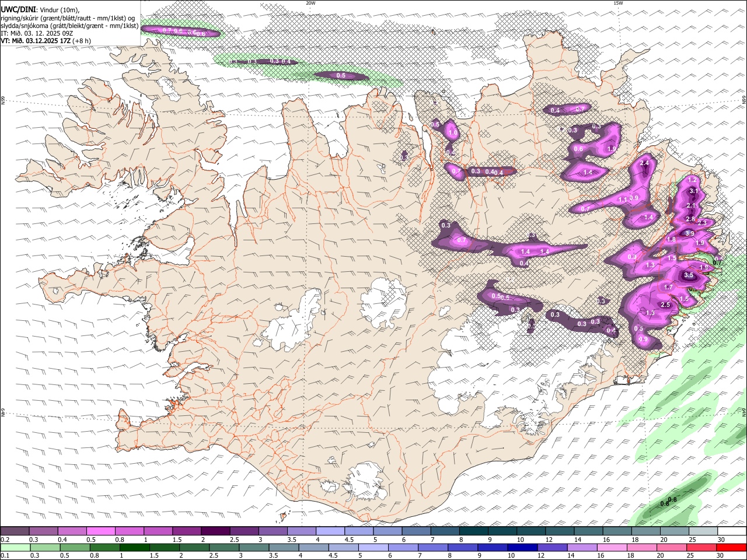
Task: Click the 3.5 precipitation value on map
Action: tap(688, 275)
